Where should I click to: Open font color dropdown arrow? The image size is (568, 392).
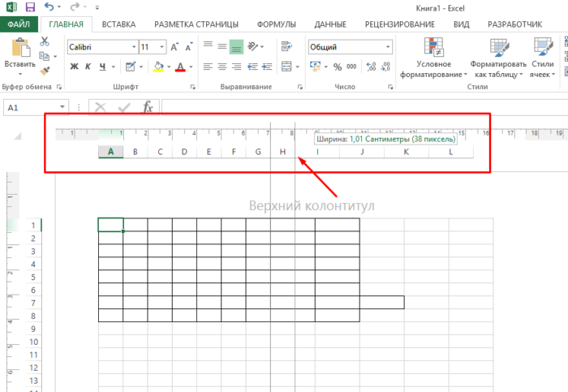pos(191,67)
